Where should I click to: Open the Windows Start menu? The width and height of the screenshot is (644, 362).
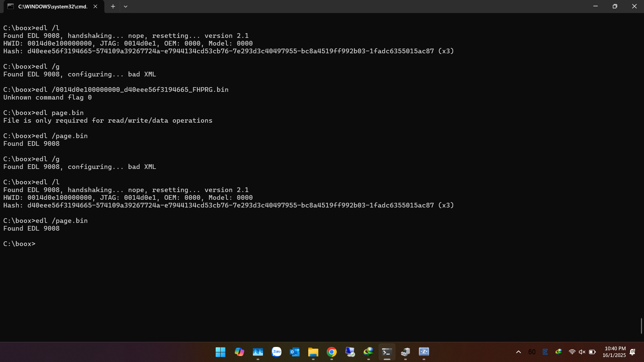pos(220,352)
